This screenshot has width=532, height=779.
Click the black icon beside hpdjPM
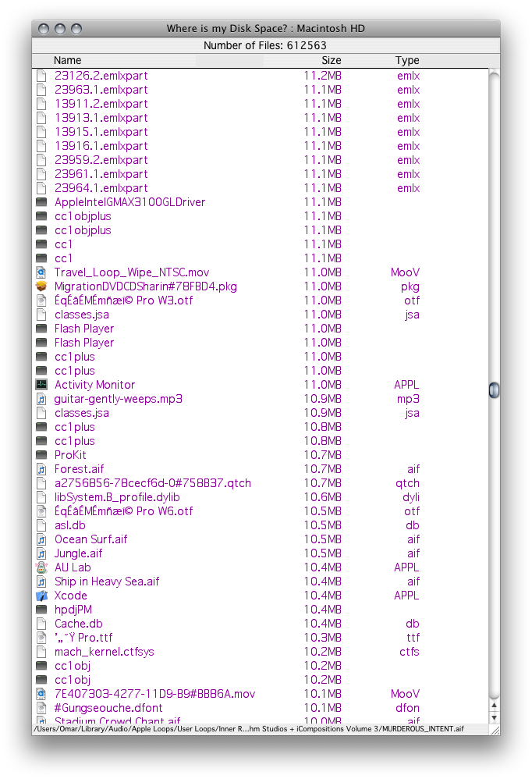pos(41,610)
